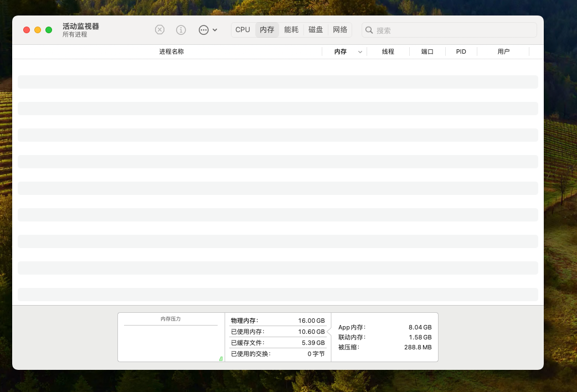The image size is (577, 392).
Task: Click the stop process icon
Action: 159,30
